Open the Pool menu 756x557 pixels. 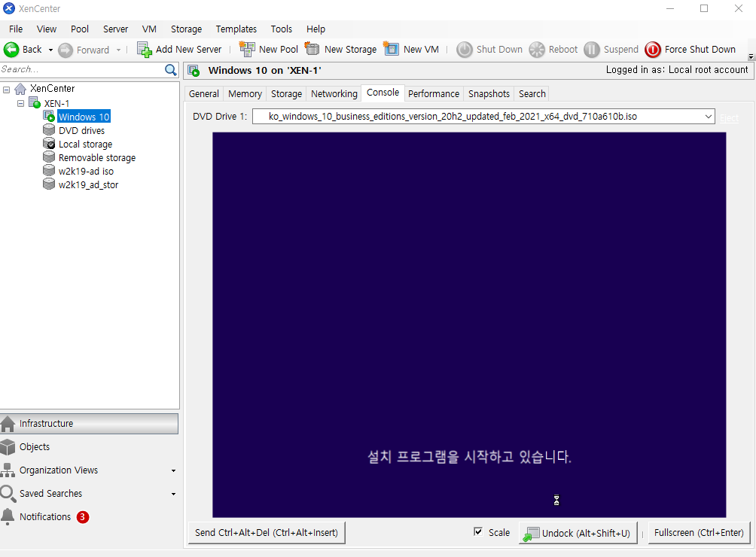[x=80, y=29]
